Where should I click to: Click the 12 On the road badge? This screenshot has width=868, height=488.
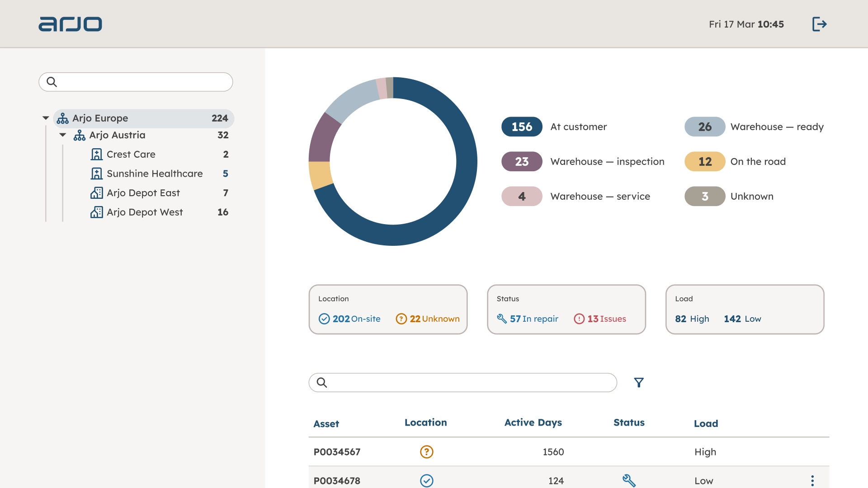pos(704,161)
